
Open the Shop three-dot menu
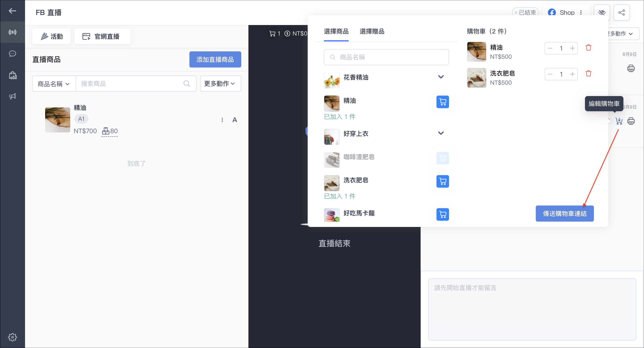click(581, 13)
